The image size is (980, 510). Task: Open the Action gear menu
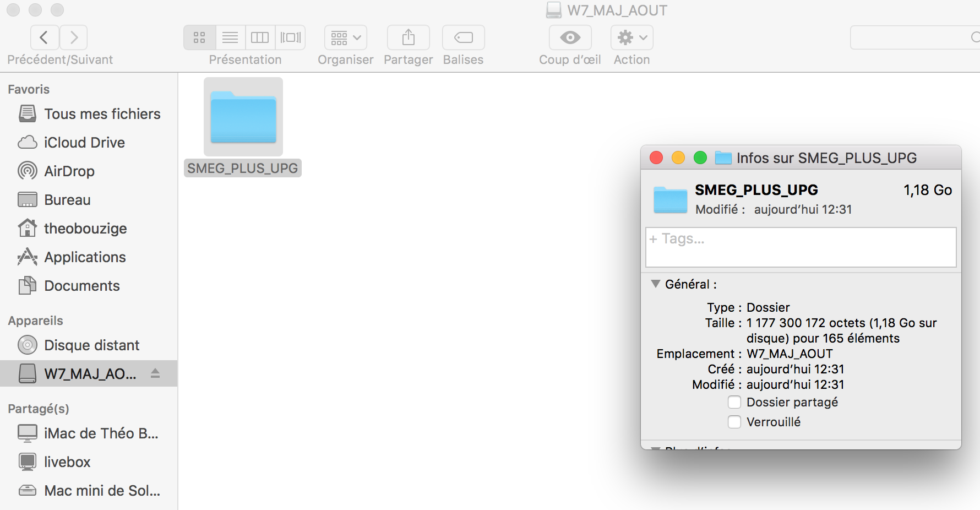pos(631,37)
